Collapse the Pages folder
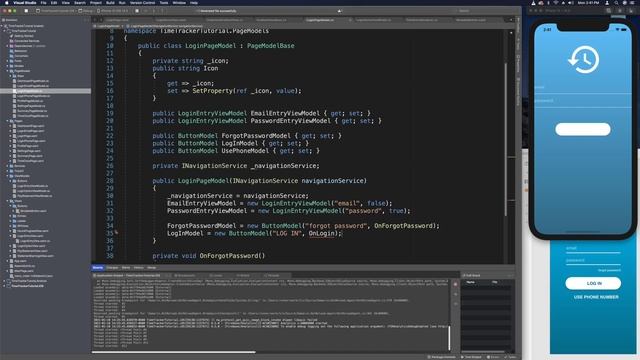This screenshot has width=640, height=360. click(7, 121)
